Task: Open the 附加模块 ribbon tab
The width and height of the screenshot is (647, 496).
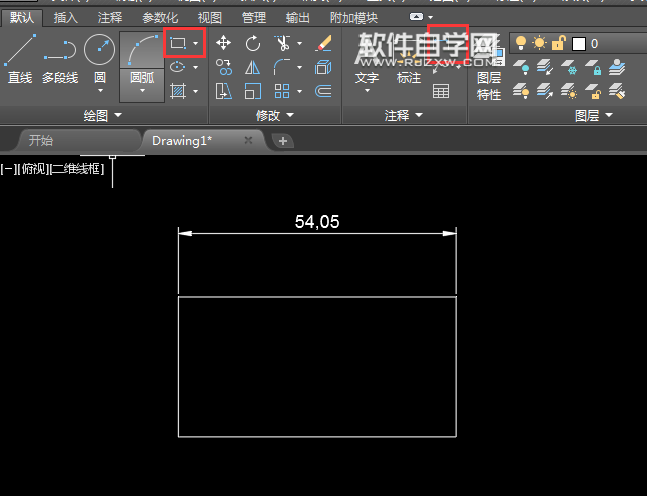Action: coord(354,18)
